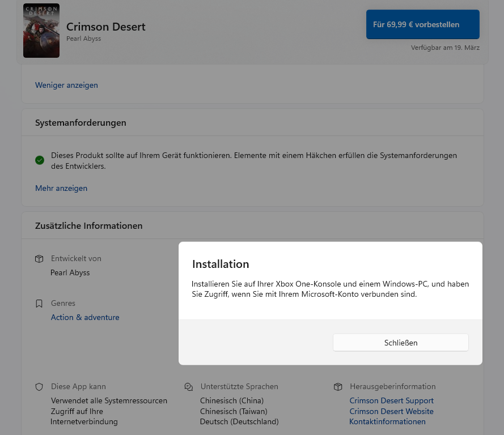Click the Dieses Produkt sollte funktionieren message
The image size is (504, 435).
[x=253, y=160]
